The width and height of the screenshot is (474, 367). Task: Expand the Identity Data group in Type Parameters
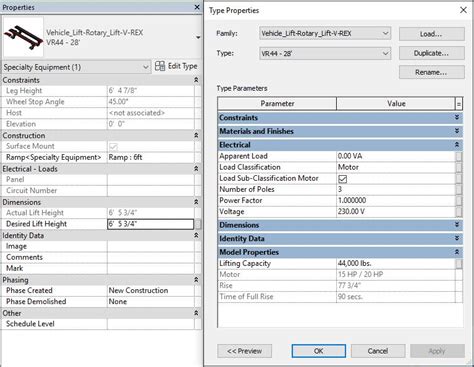pos(457,239)
